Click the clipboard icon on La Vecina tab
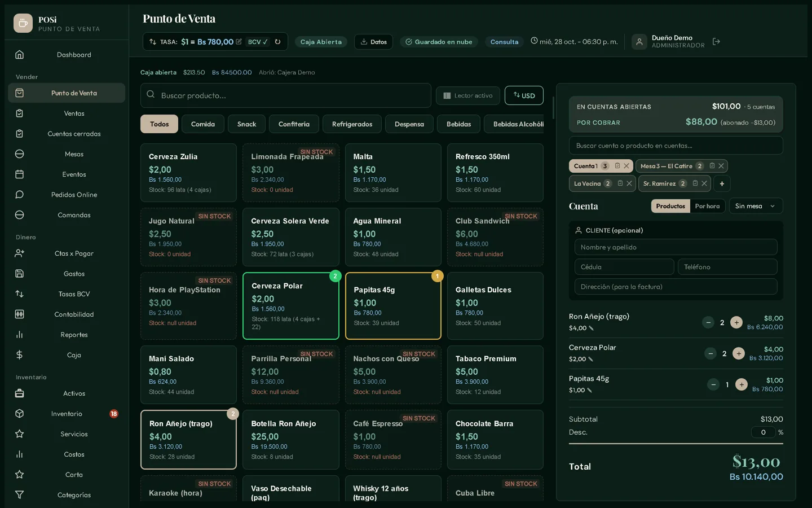This screenshot has height=508, width=812. click(x=620, y=183)
